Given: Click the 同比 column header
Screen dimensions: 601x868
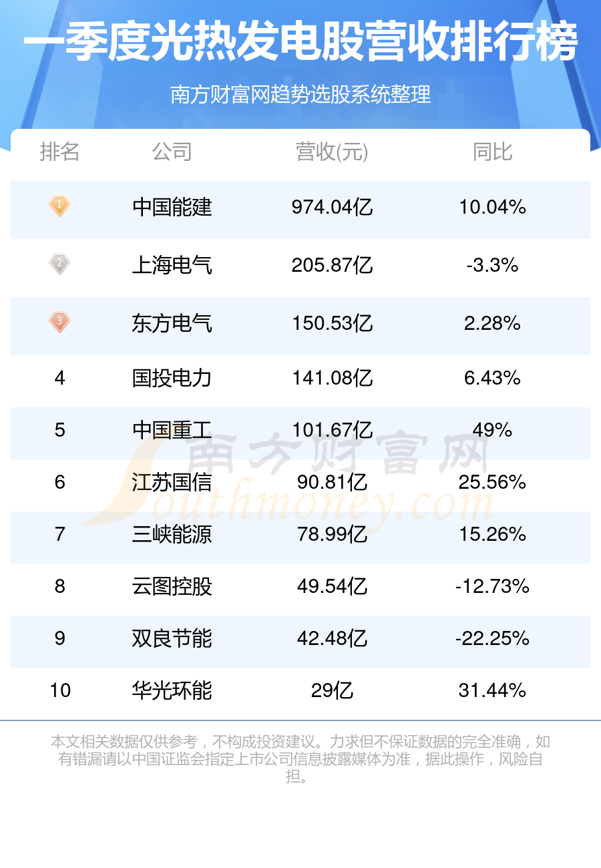Looking at the screenshot, I should pyautogui.click(x=493, y=152).
